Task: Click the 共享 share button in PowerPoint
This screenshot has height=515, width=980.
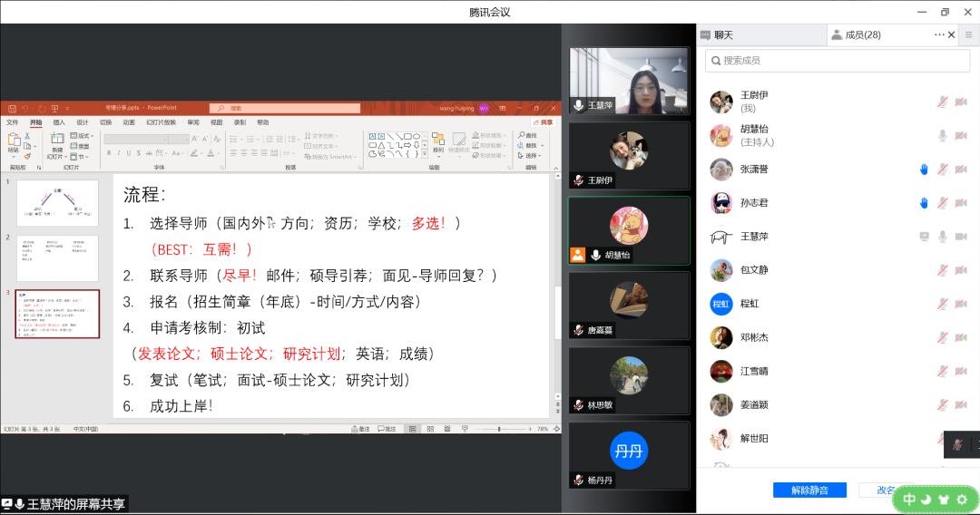Action: point(544,122)
